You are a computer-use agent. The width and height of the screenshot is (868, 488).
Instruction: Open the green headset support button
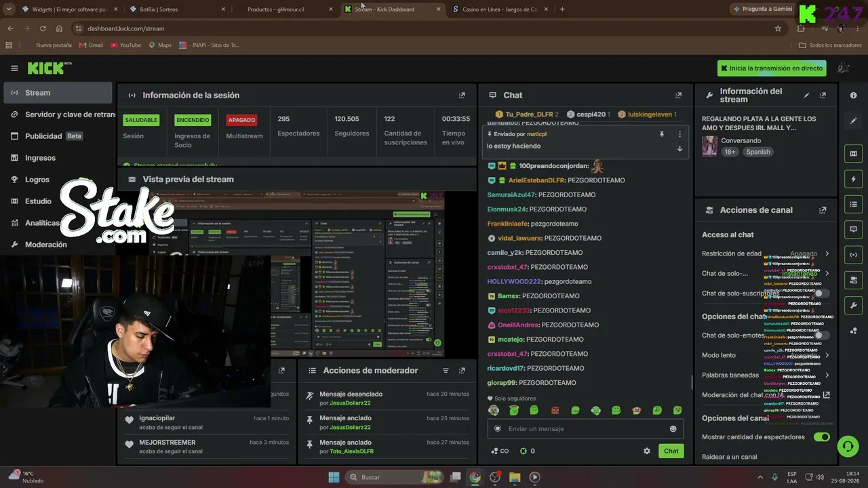click(847, 446)
